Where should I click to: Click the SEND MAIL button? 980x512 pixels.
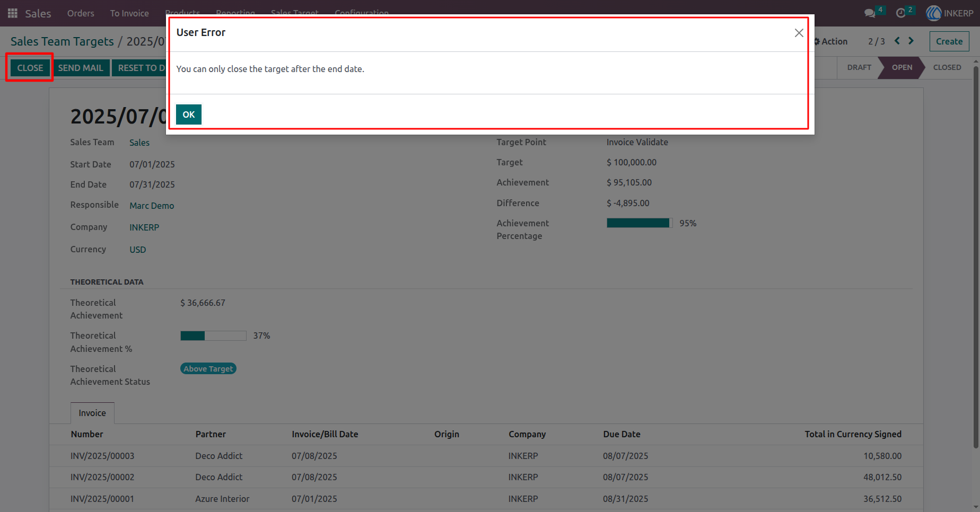click(x=81, y=68)
